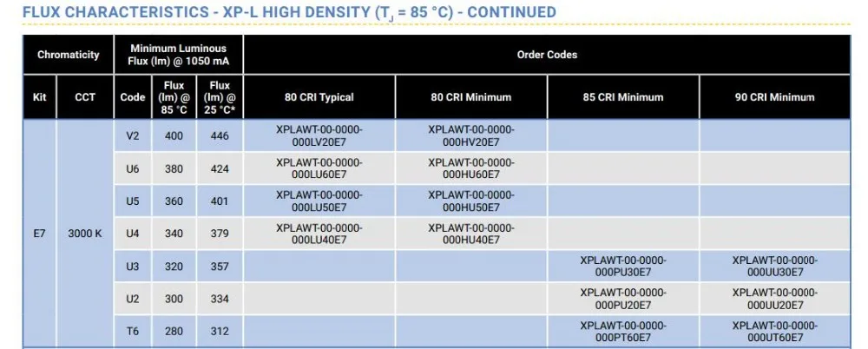This screenshot has width=868, height=349.
Task: Select the 'CCT' column header
Action: point(85,97)
